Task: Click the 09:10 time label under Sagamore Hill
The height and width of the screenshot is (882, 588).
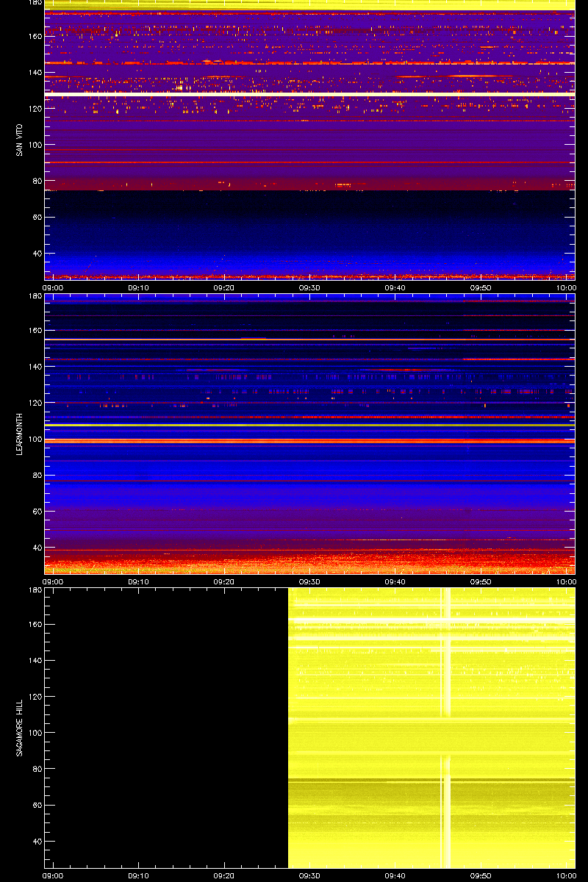Action: coord(138,876)
